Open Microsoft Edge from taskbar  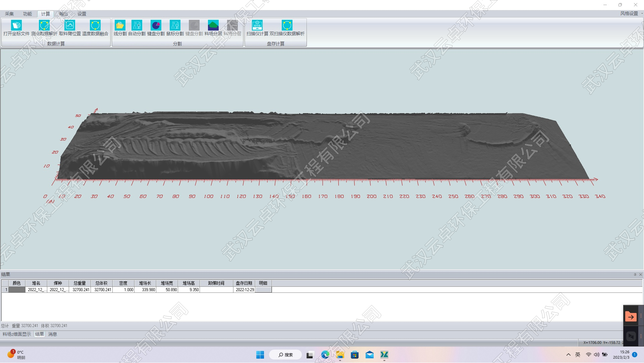point(325,355)
